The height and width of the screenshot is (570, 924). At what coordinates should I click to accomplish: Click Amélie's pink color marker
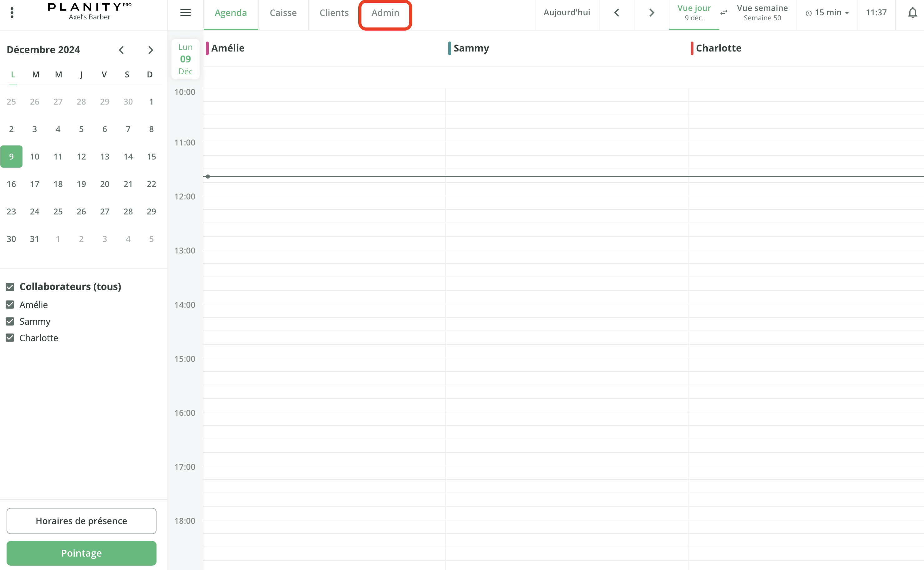click(207, 48)
